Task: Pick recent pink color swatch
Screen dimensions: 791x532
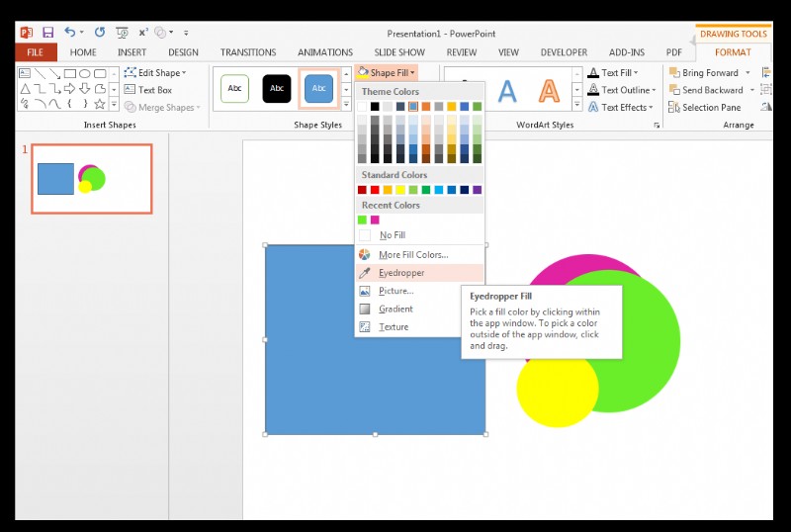Action: pos(375,221)
